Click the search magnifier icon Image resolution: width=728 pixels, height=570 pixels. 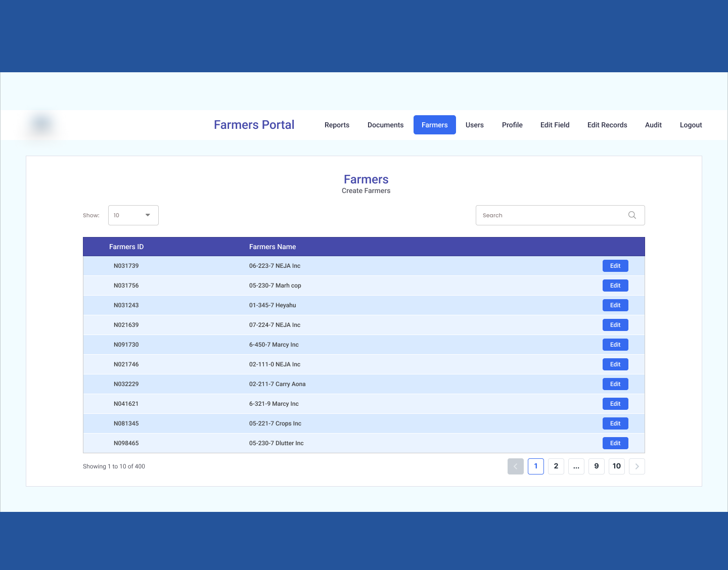click(632, 215)
